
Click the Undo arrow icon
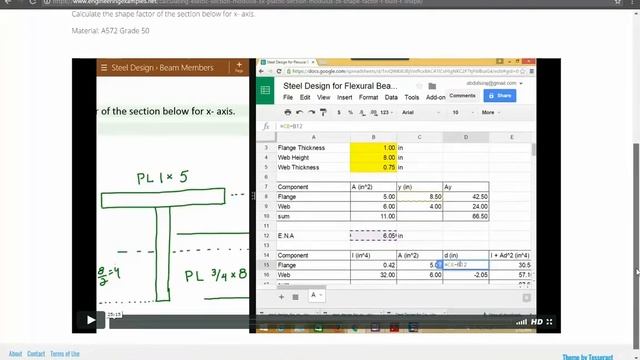coord(299,112)
